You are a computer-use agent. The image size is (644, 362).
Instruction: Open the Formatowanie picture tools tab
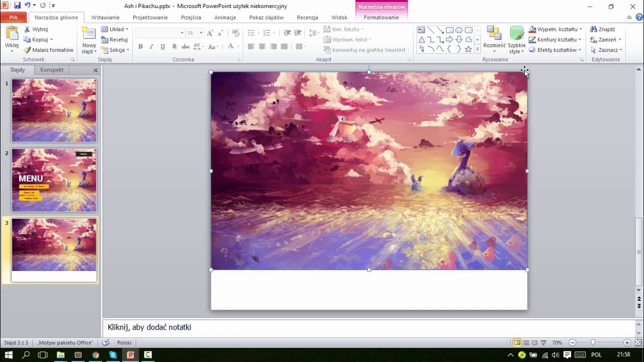coord(381,18)
